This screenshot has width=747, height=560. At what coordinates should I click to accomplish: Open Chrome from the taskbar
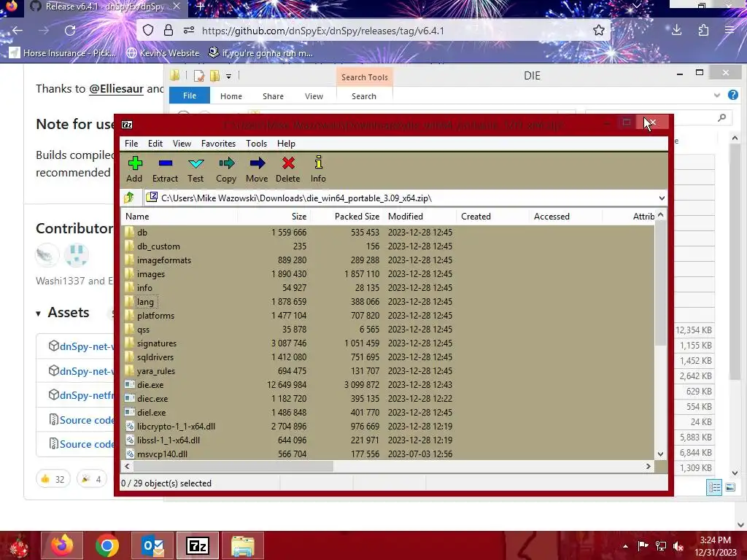(x=107, y=545)
